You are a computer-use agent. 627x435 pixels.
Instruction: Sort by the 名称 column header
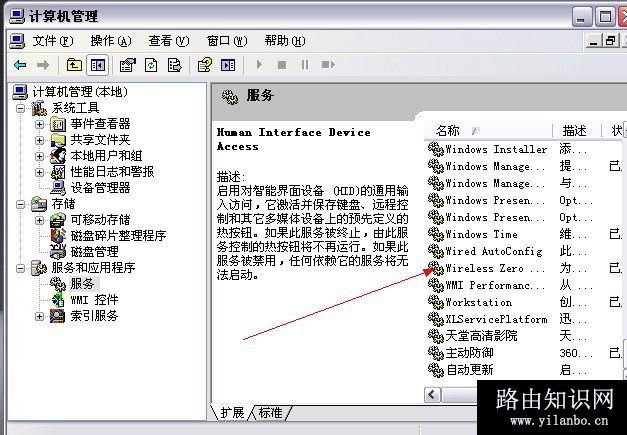pyautogui.click(x=488, y=130)
